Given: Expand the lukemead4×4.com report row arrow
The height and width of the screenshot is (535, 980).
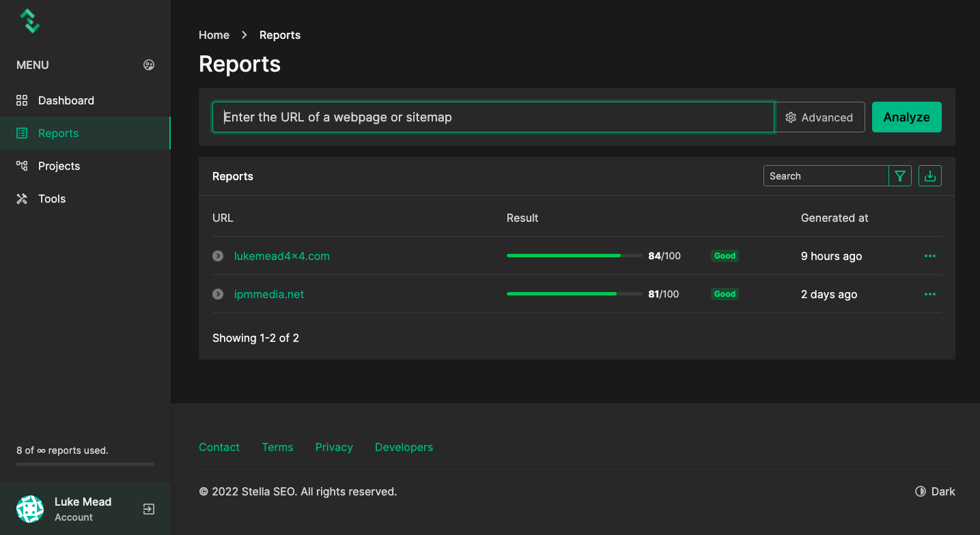Looking at the screenshot, I should [218, 256].
